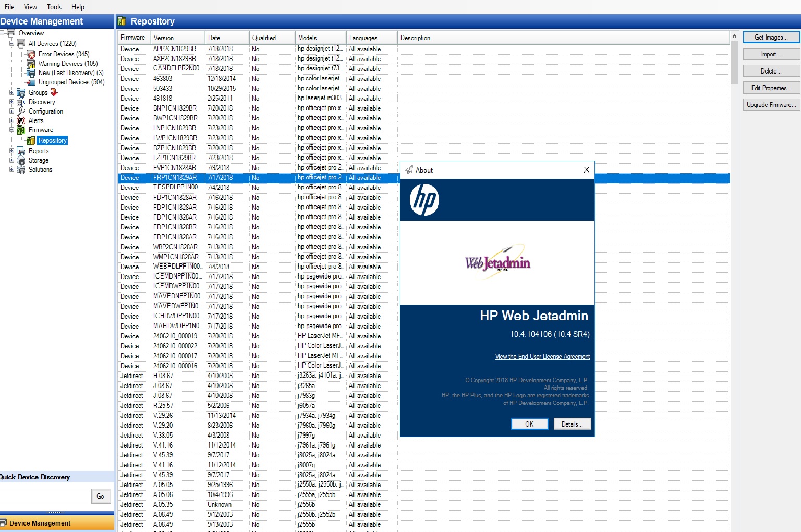This screenshot has width=801, height=532.
Task: Click Details in the About dialog
Action: click(572, 424)
